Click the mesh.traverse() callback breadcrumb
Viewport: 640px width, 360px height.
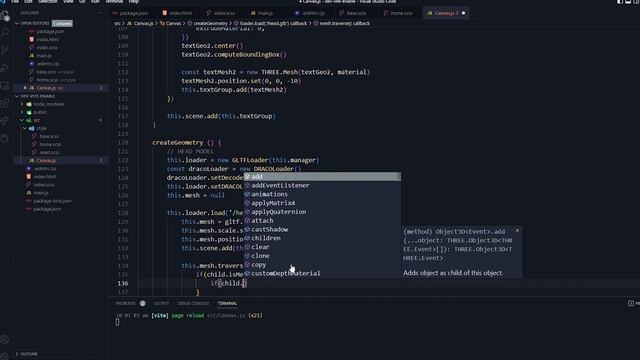(342, 23)
